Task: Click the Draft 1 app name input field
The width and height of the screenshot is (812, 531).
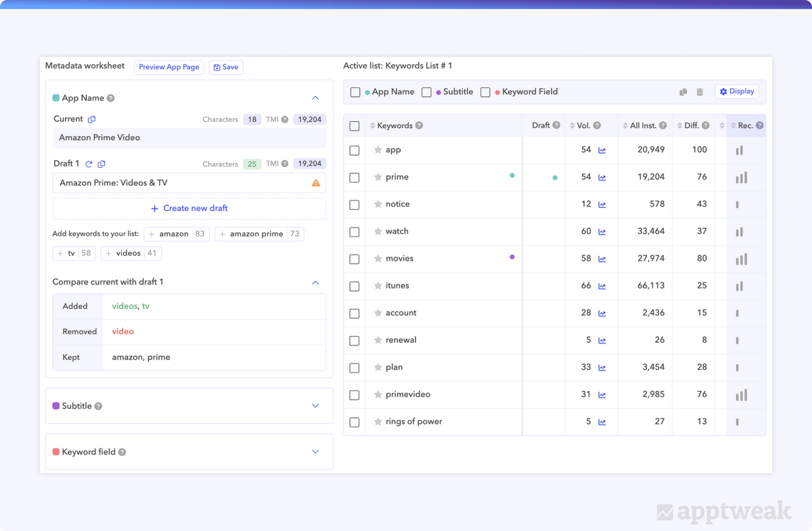Action: pos(189,183)
